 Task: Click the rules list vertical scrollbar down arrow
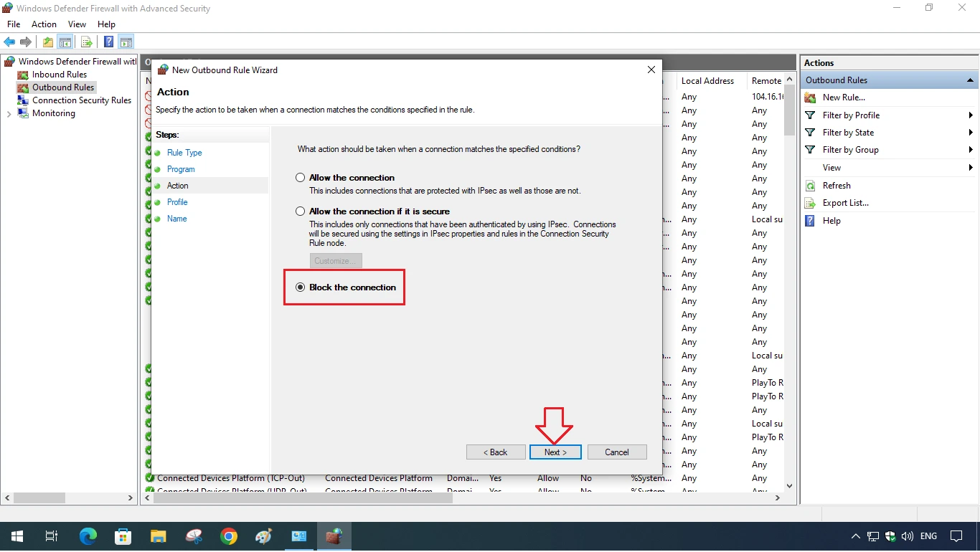point(790,485)
